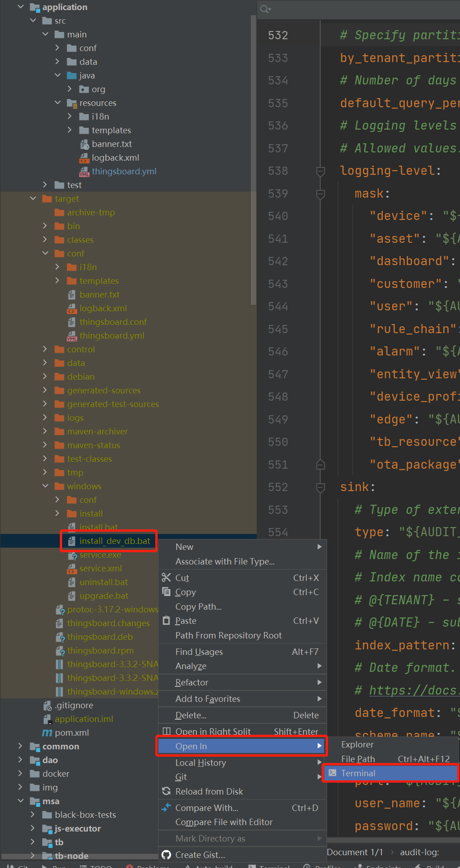Collapse the application module node
The height and width of the screenshot is (868, 460).
tap(21, 7)
